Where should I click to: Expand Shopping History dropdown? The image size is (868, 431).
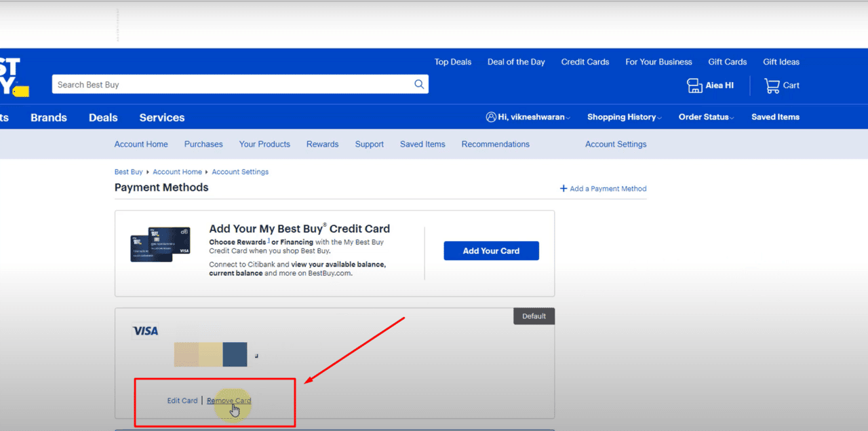(x=625, y=117)
